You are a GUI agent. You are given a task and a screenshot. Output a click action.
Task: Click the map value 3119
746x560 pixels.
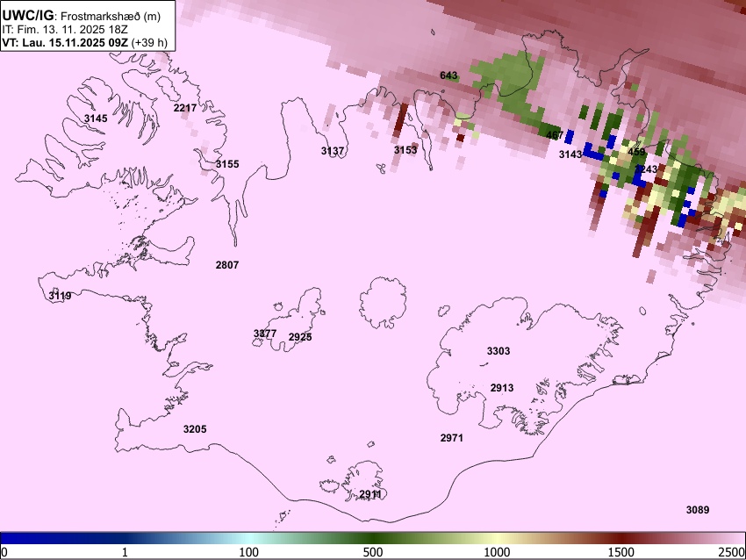pyautogui.click(x=60, y=296)
